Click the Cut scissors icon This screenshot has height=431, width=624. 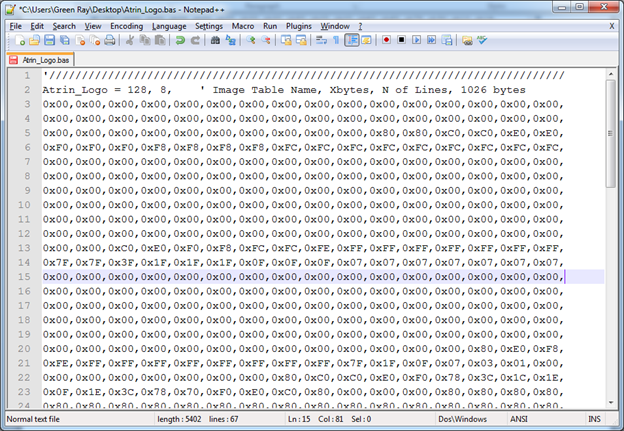(129, 40)
